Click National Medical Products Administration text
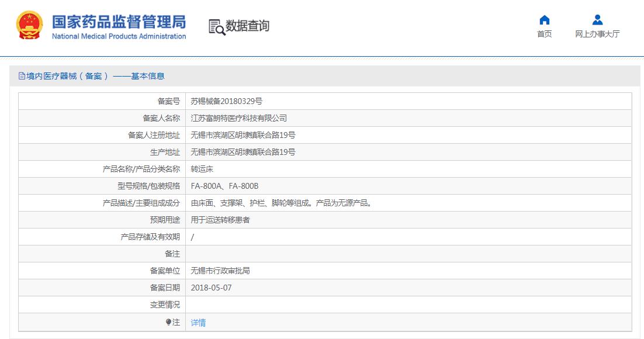This screenshot has width=644, height=339. click(119, 36)
